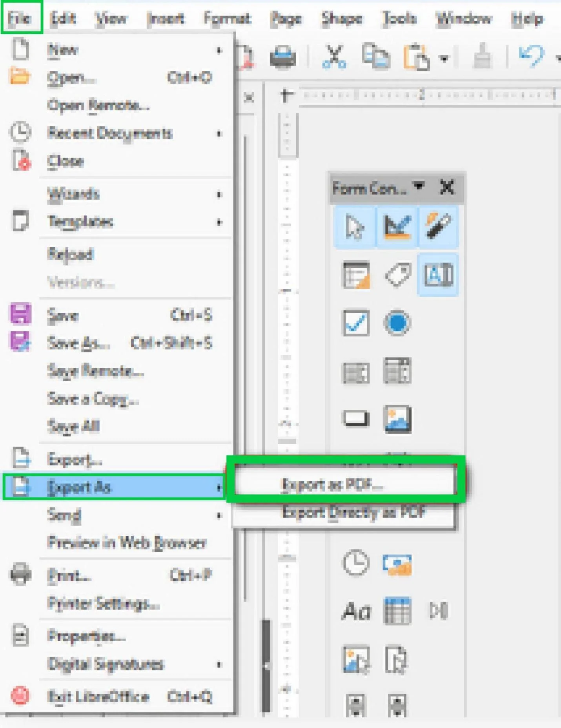
Task: Expand the Templates submenu
Action: [118, 222]
